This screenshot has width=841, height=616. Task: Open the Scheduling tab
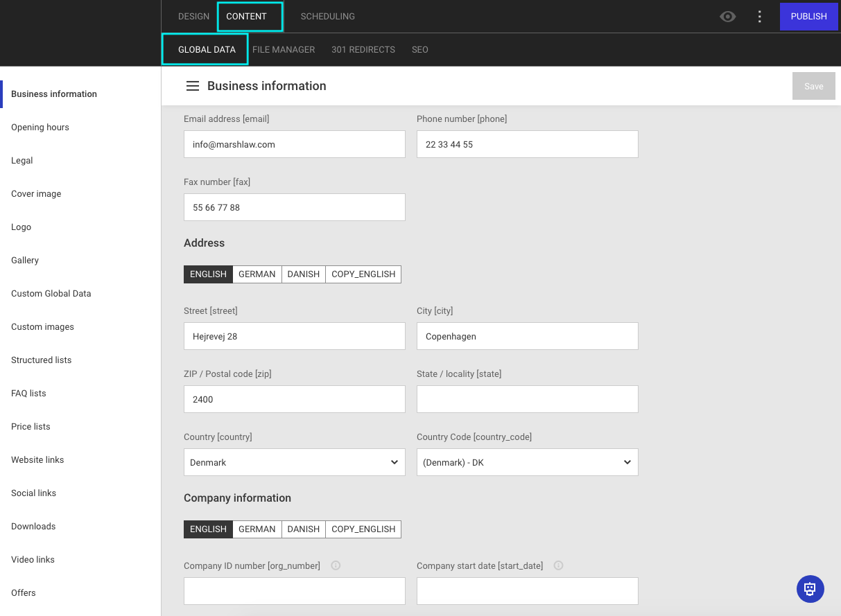pyautogui.click(x=327, y=17)
